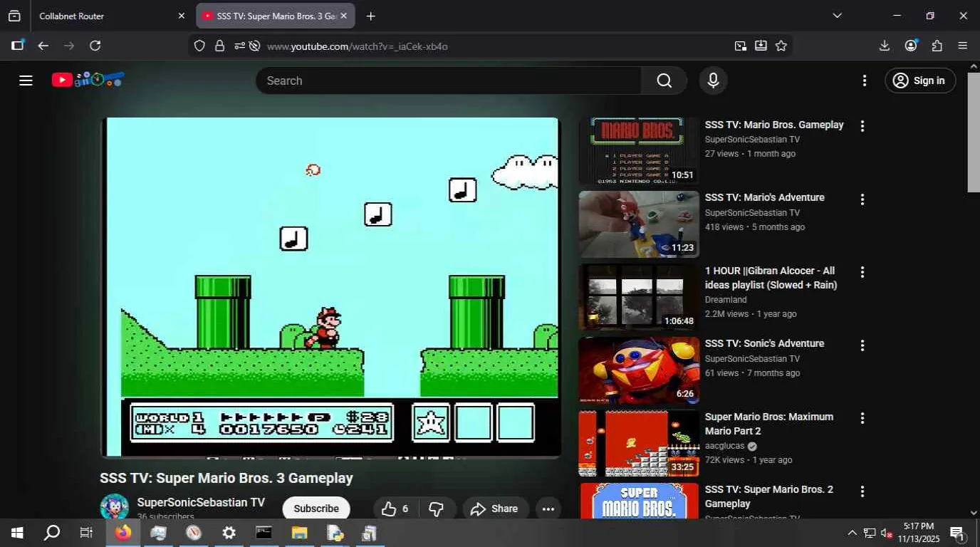Unmute via system tray speaker icon
This screenshot has height=547, width=980.
tap(887, 533)
